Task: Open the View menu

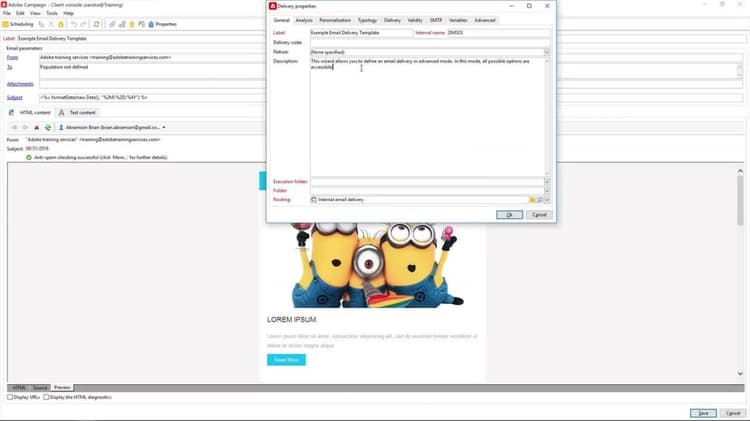Action: (35, 13)
